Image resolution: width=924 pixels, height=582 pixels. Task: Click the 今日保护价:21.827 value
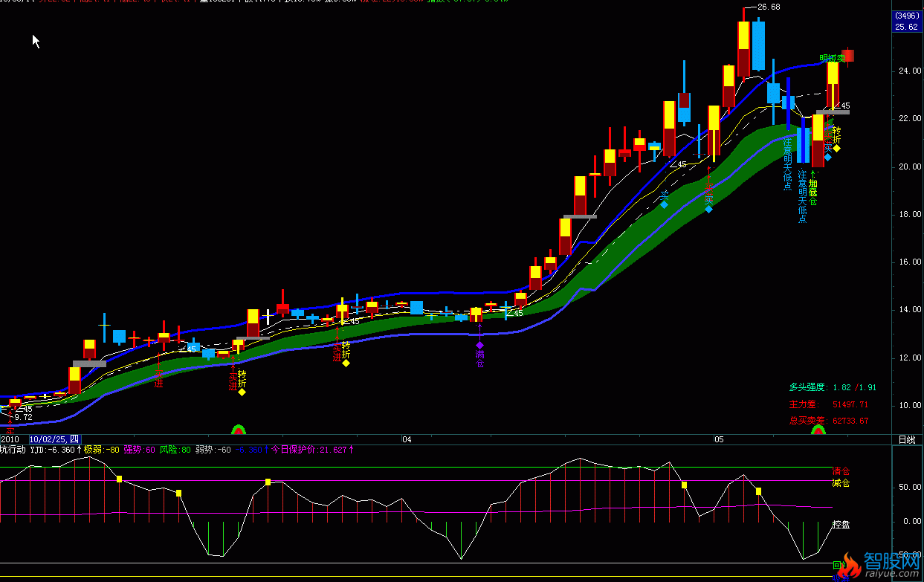point(312,450)
